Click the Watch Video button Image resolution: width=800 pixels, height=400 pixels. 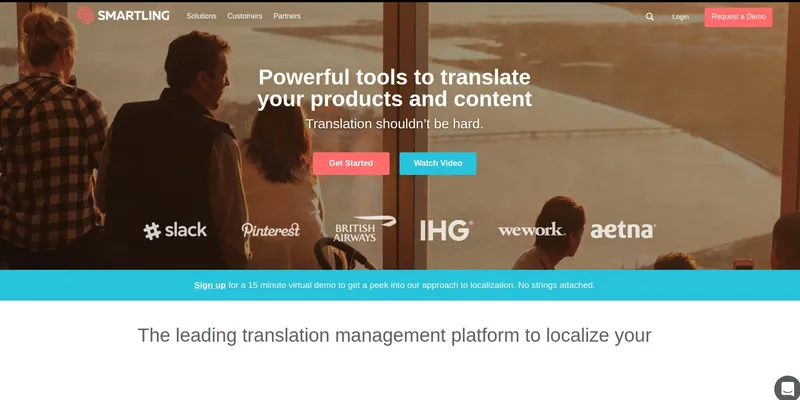pyautogui.click(x=438, y=163)
